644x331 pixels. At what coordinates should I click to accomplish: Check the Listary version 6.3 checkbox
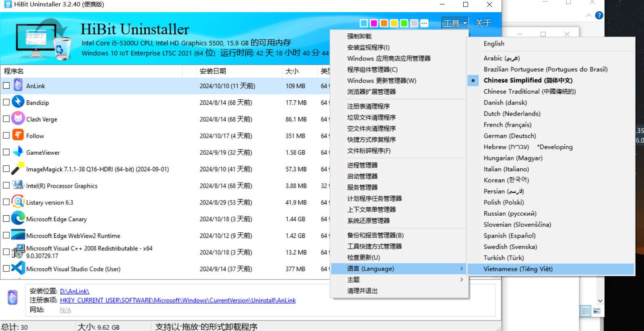(x=6, y=202)
